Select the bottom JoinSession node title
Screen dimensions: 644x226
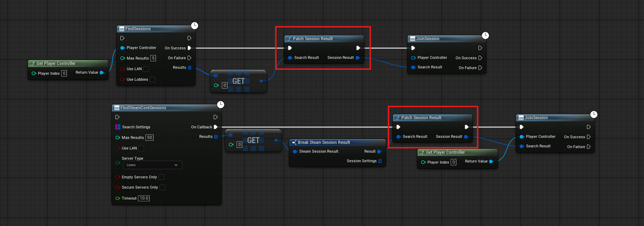[x=536, y=118]
